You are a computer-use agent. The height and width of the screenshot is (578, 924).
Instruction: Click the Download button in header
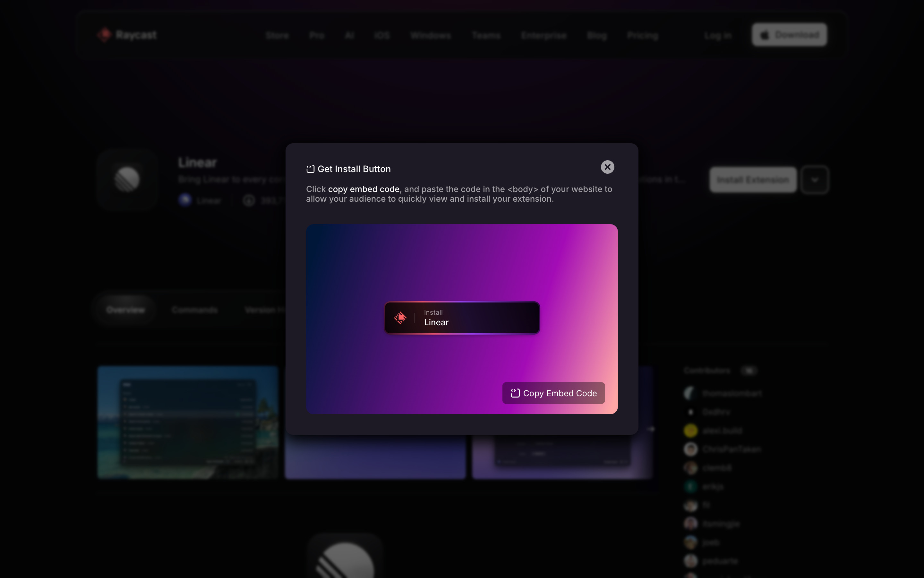(789, 35)
